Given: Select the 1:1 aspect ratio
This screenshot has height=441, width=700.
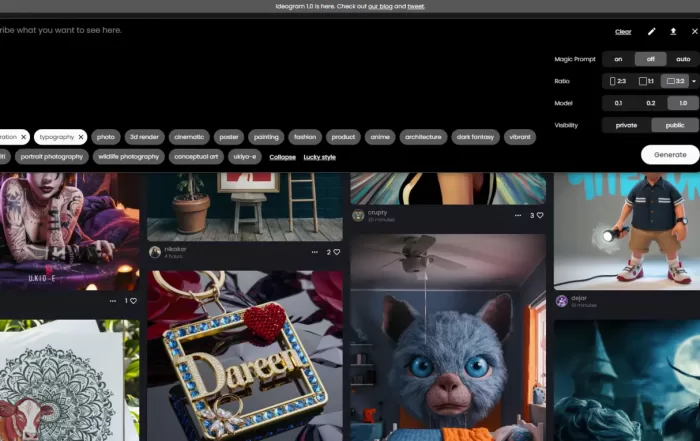Looking at the screenshot, I should (x=646, y=81).
